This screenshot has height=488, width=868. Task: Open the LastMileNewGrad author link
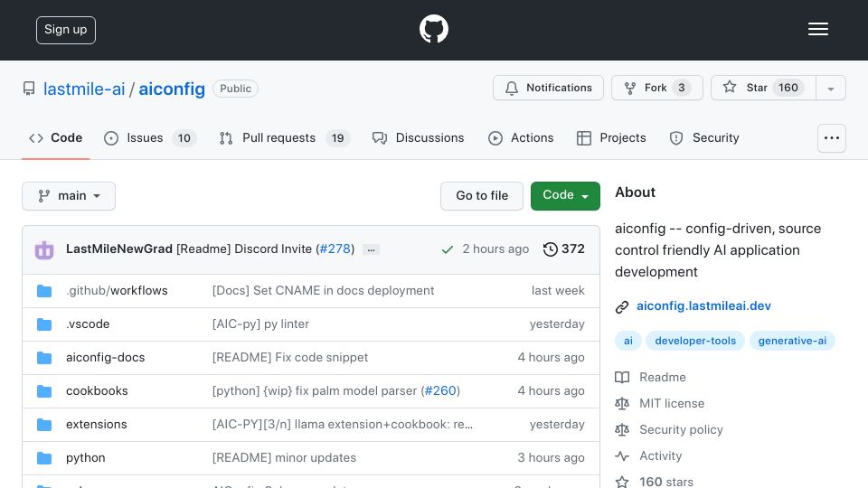(x=119, y=249)
